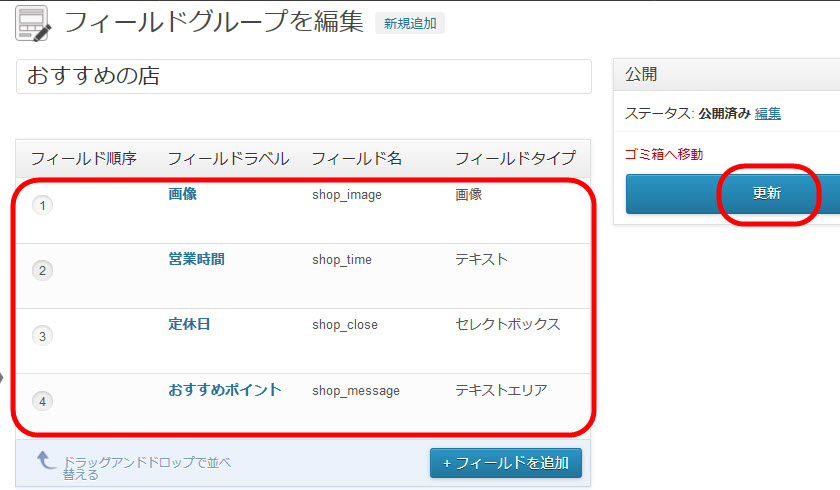
Task: Click the shop_image field name
Action: 347,194
